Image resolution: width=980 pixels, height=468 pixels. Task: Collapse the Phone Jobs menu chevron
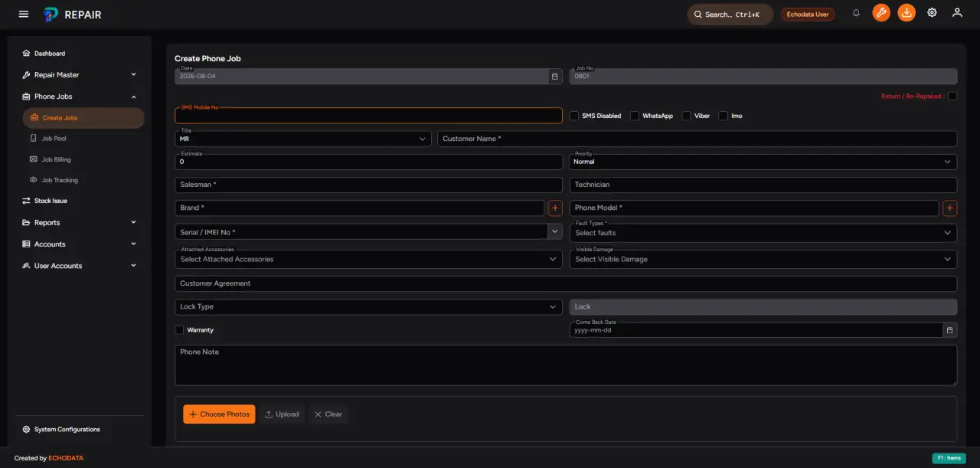tap(133, 97)
